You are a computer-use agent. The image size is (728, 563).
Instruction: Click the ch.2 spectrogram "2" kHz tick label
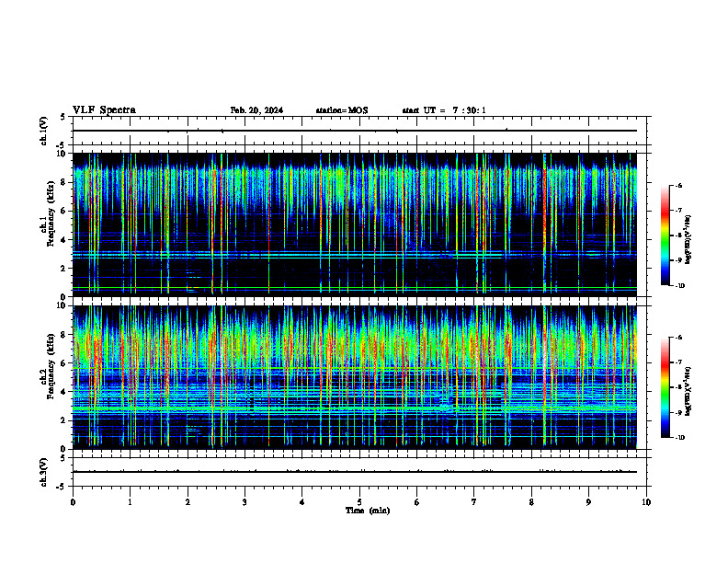point(63,420)
